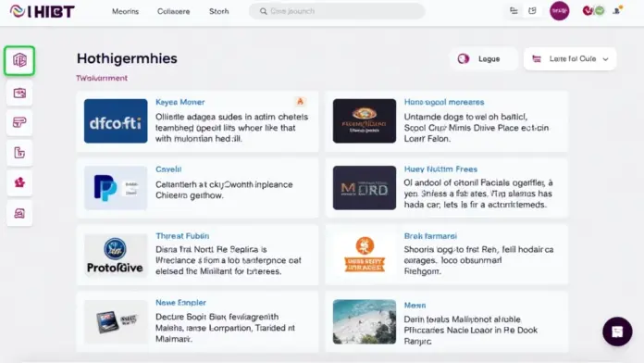Expand the Lare fol Cule dropdown
The height and width of the screenshot is (363, 644).
pyautogui.click(x=570, y=58)
